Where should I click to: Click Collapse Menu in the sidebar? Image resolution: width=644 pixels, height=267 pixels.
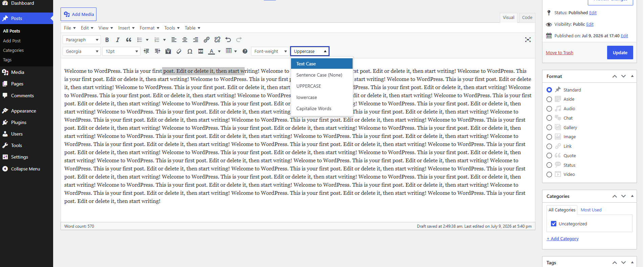click(x=25, y=169)
